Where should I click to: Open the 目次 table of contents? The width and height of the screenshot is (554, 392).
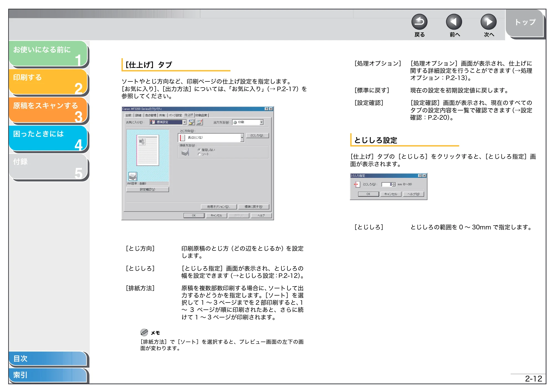tap(48, 358)
